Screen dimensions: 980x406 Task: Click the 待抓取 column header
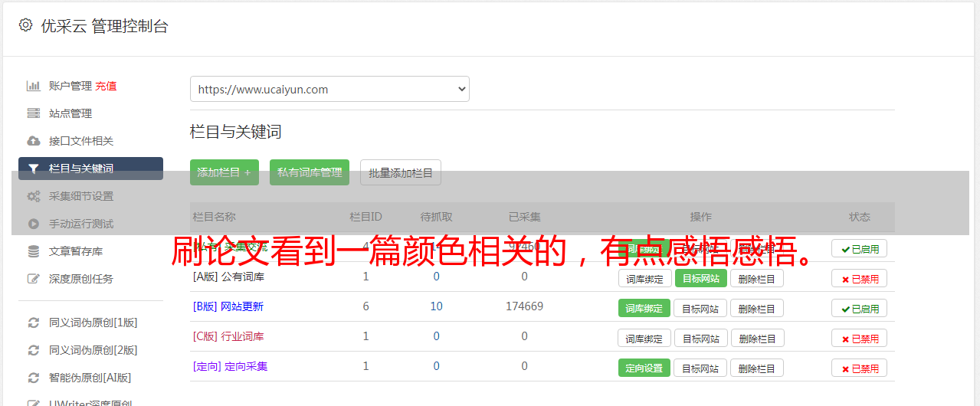coord(436,217)
